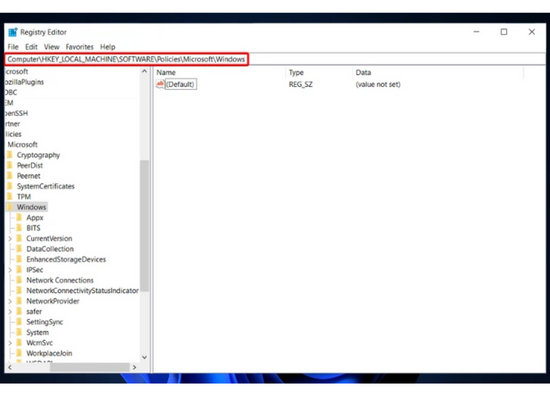The height and width of the screenshot is (400, 550).
Task: Click the BITS folder icon
Action: click(20, 228)
